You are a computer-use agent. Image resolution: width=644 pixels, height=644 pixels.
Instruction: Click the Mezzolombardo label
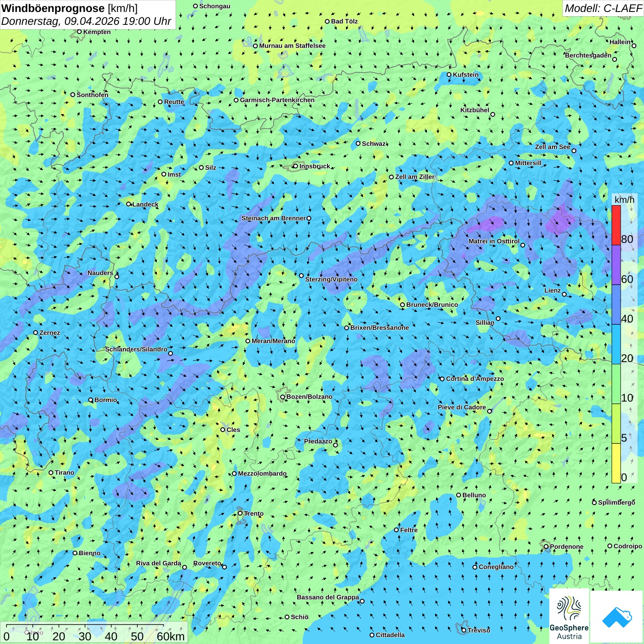click(x=262, y=473)
